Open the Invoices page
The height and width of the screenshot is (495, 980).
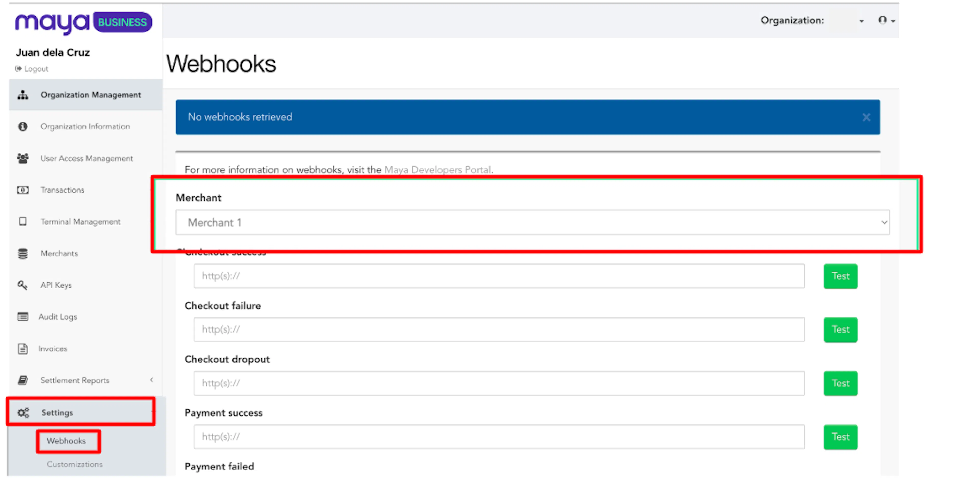click(x=53, y=349)
